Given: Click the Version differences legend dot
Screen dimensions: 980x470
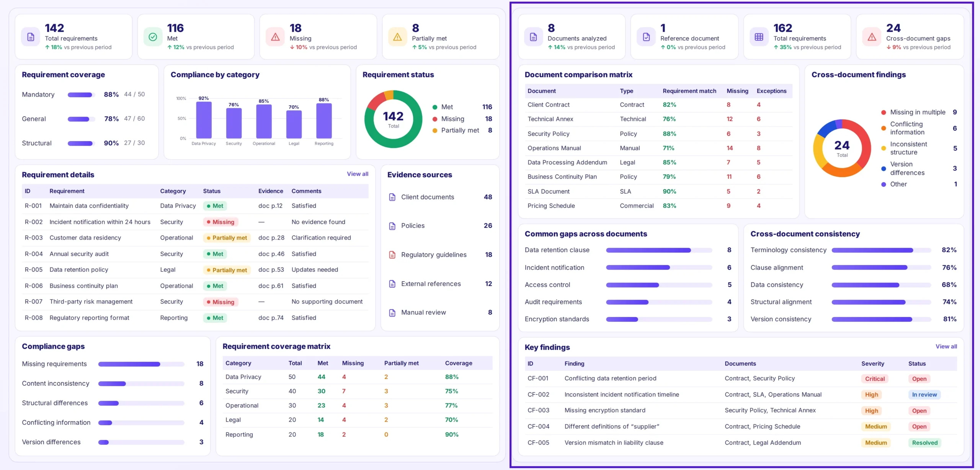Looking at the screenshot, I should click(884, 169).
